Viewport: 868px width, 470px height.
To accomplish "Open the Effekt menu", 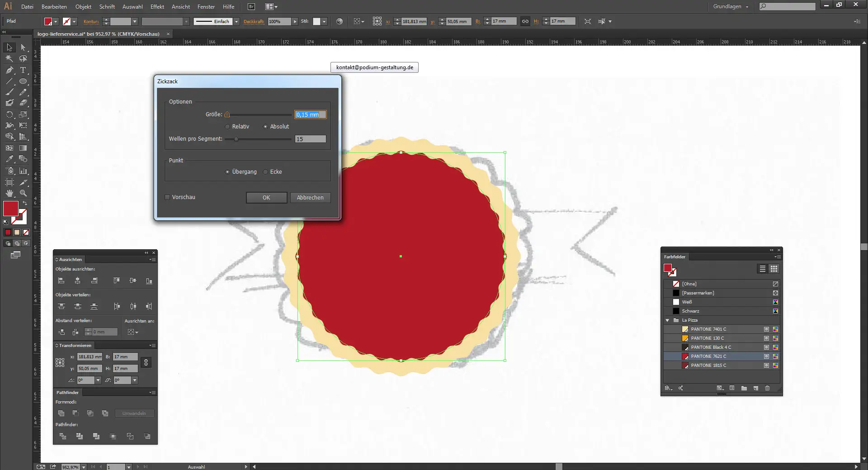I will click(157, 7).
